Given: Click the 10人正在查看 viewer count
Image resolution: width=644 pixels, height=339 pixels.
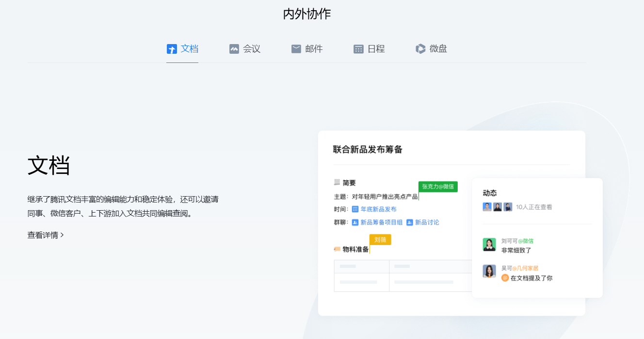Looking at the screenshot, I should [534, 207].
